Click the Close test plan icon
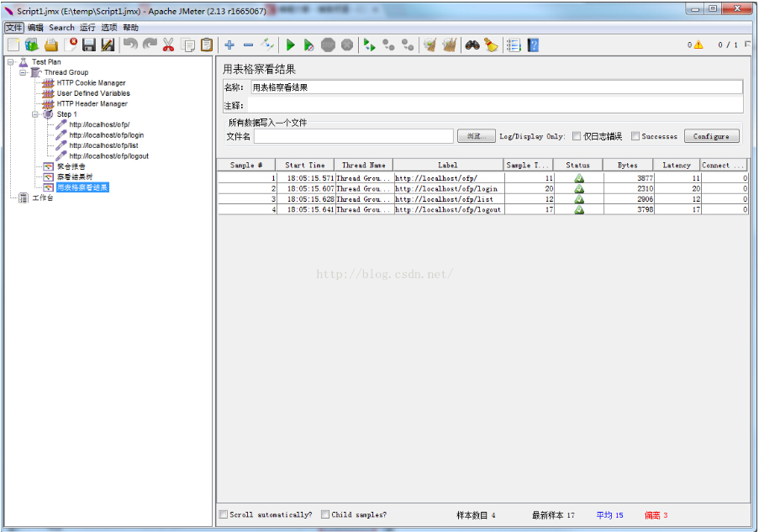Image resolution: width=759 pixels, height=532 pixels. pyautogui.click(x=71, y=45)
